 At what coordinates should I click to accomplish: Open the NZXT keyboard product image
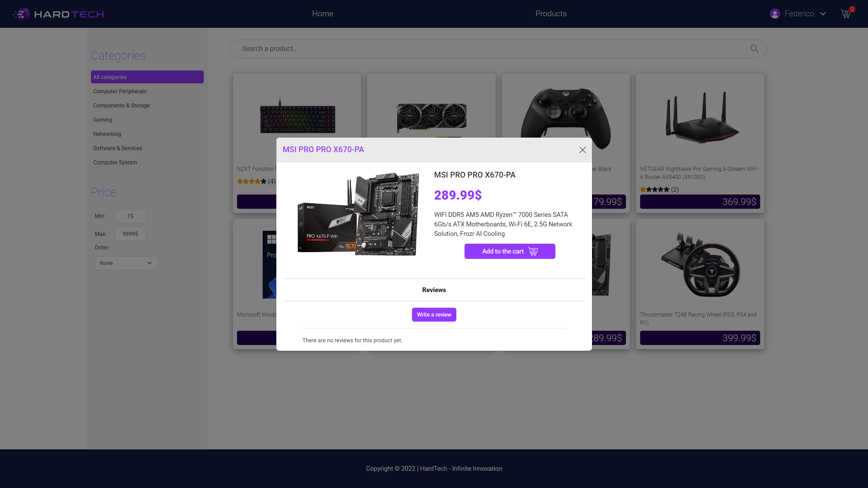pos(297,116)
